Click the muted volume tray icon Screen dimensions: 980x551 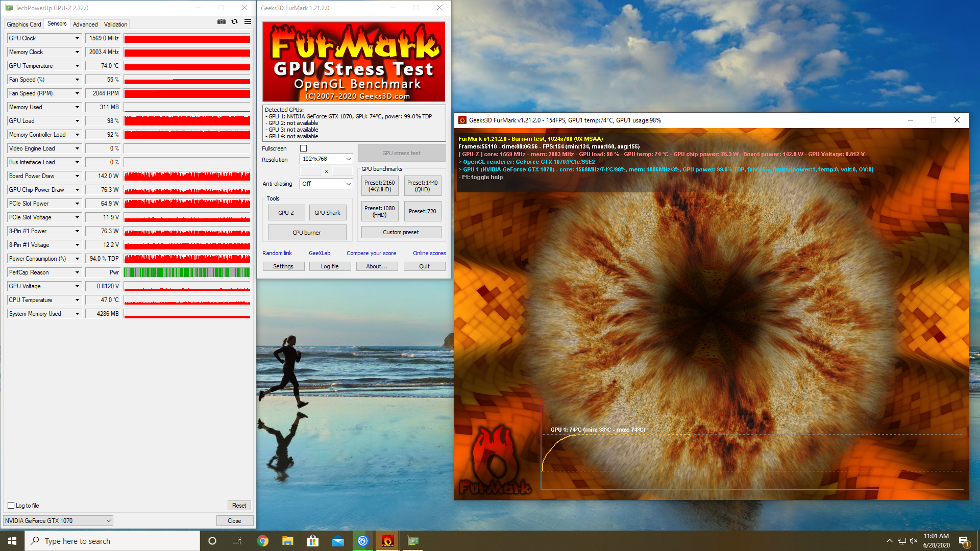coord(914,541)
